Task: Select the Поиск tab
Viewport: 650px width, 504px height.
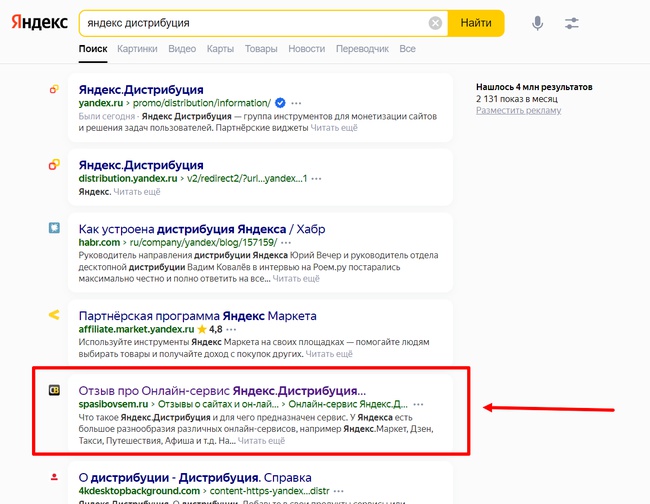Action: pyautogui.click(x=93, y=49)
